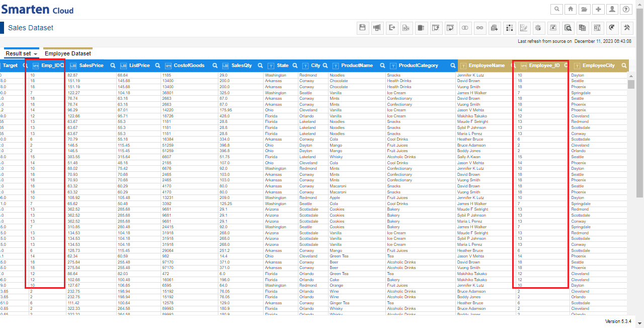Image resolution: width=644 pixels, height=328 pixels.
Task: Click the '108.92' SalesPrice cell
Action: coord(73,198)
